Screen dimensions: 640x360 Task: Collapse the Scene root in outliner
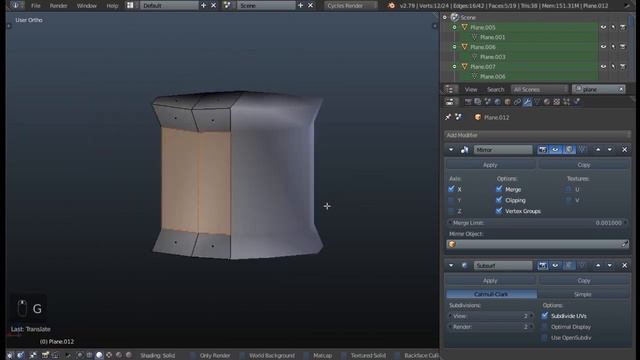click(445, 18)
